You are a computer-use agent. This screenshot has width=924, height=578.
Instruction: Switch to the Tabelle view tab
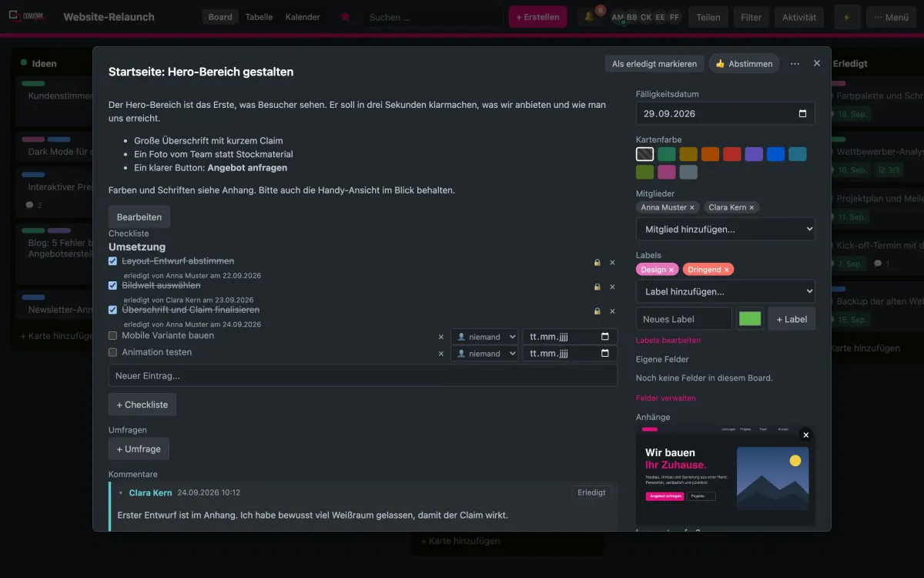tap(259, 17)
